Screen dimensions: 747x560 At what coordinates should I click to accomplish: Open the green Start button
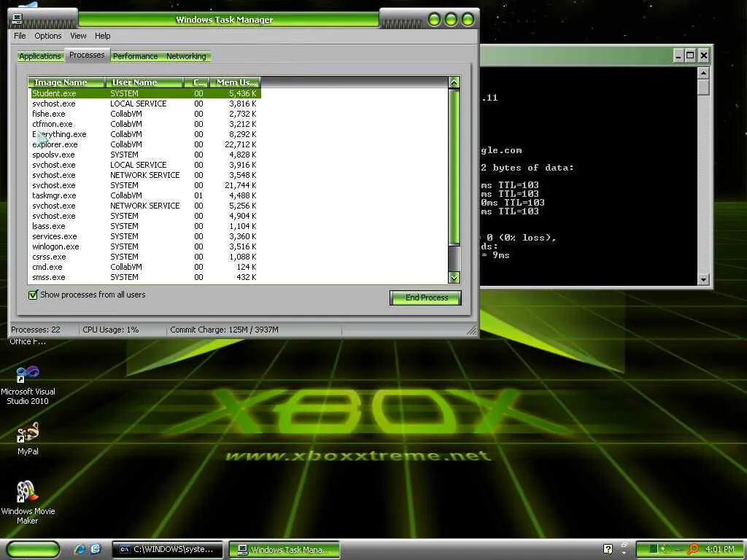[x=34, y=549]
